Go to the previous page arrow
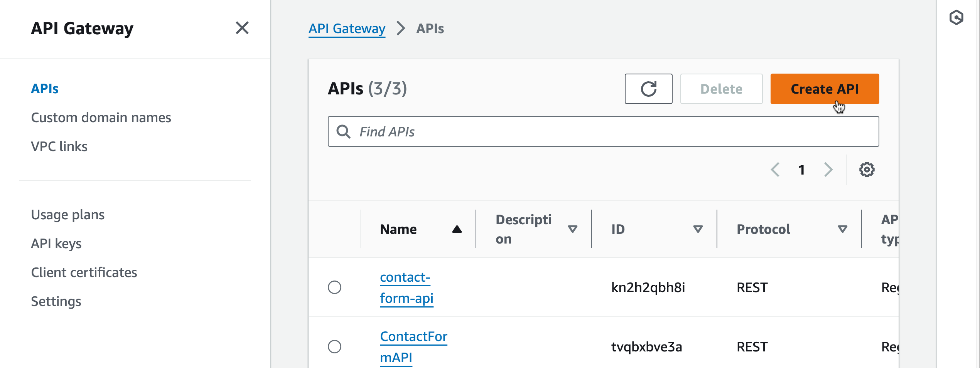Image resolution: width=980 pixels, height=368 pixels. [775, 170]
